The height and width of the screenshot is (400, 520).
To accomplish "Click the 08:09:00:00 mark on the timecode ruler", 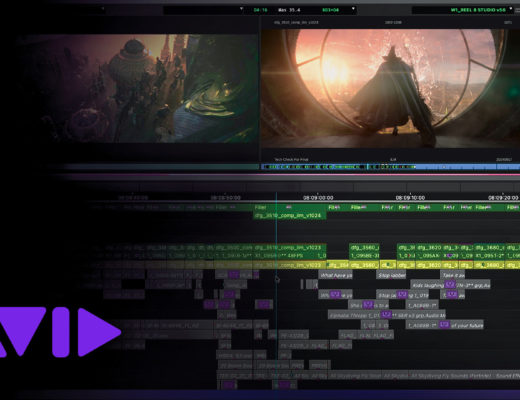I will (318, 198).
